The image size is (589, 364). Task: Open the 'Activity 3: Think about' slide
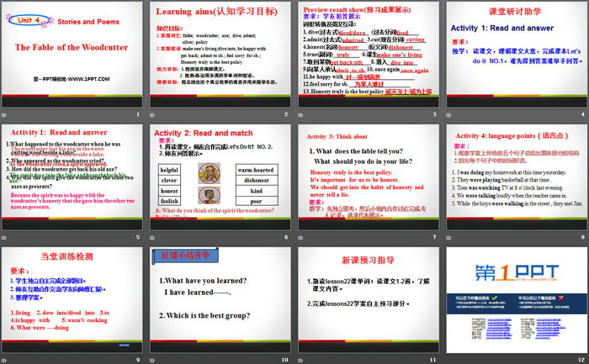(x=367, y=181)
